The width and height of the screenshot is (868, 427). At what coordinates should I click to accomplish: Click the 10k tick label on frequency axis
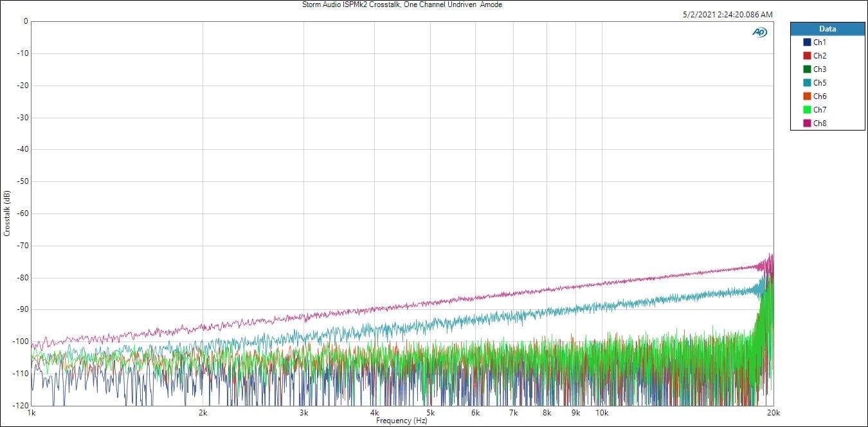(602, 413)
